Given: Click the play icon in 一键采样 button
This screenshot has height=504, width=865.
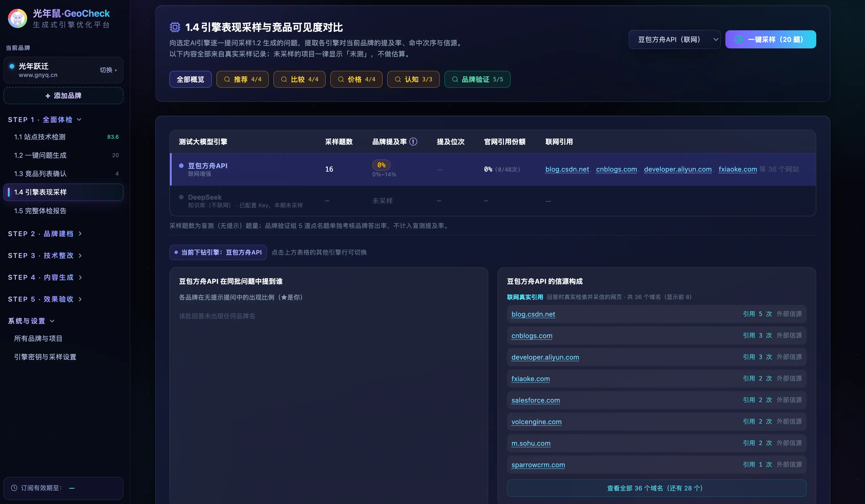Looking at the screenshot, I should pyautogui.click(x=739, y=39).
